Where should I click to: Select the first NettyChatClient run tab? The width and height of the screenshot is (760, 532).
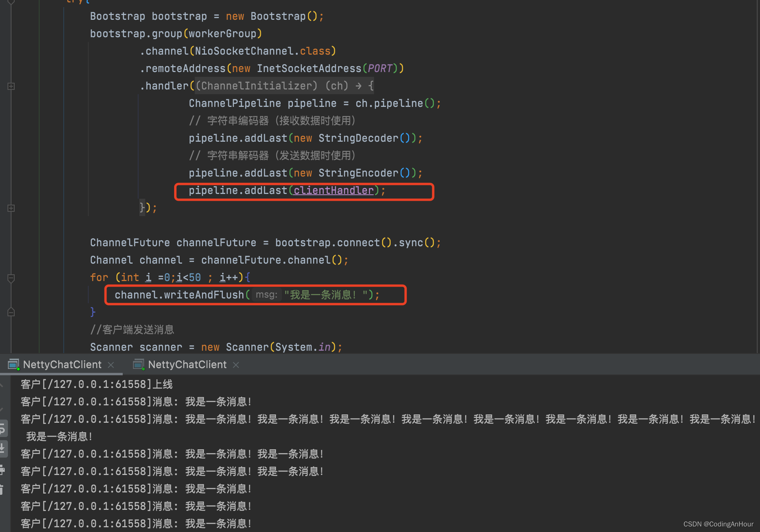[62, 365]
